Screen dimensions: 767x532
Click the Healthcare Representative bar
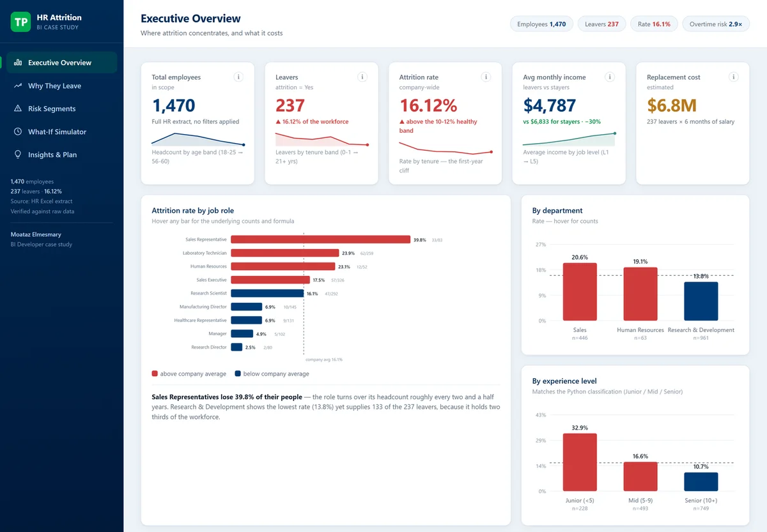point(246,320)
